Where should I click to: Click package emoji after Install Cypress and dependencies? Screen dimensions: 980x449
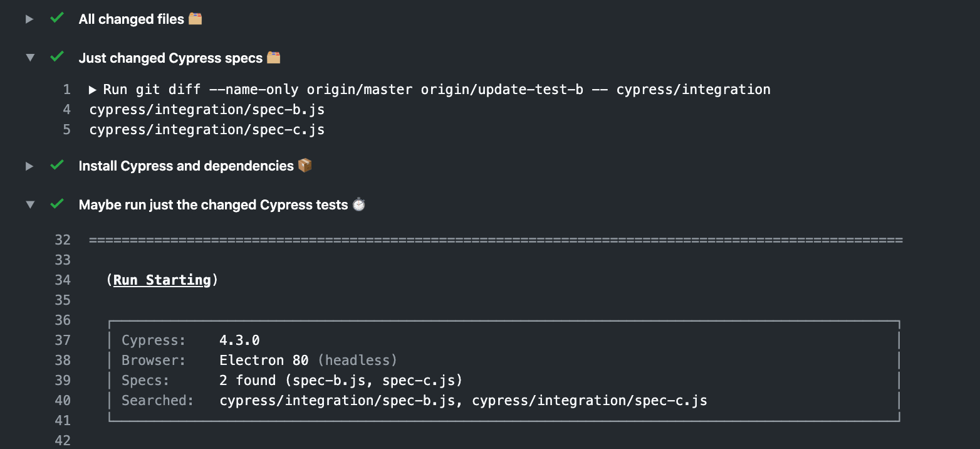(305, 166)
